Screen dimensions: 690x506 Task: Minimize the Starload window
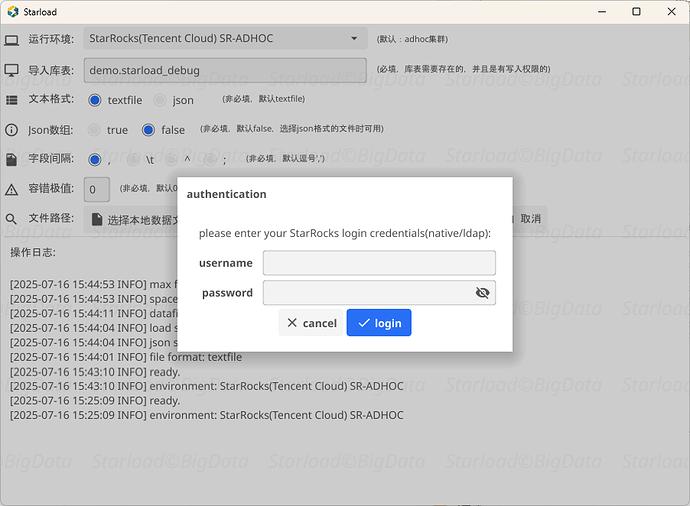pyautogui.click(x=602, y=12)
